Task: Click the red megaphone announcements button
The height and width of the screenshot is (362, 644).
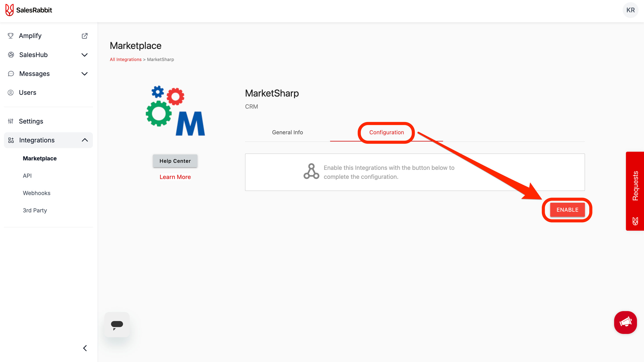Action: [625, 322]
